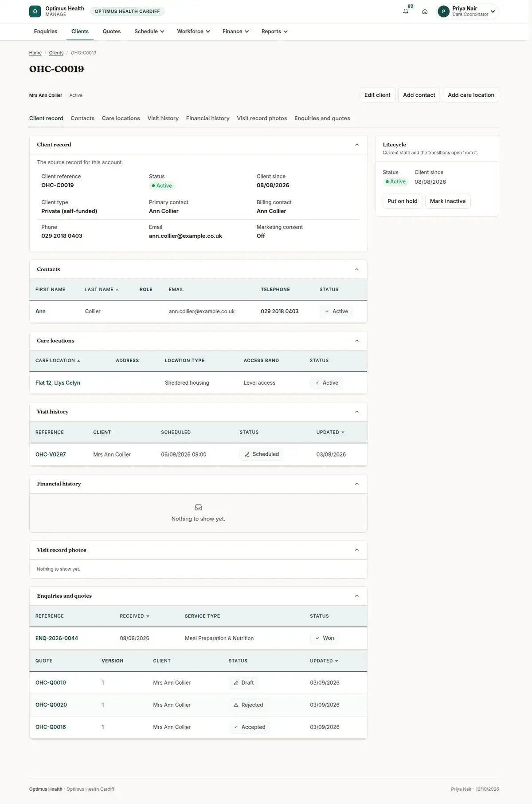Open visit OHC-V0297
The image size is (532, 804).
pyautogui.click(x=51, y=454)
